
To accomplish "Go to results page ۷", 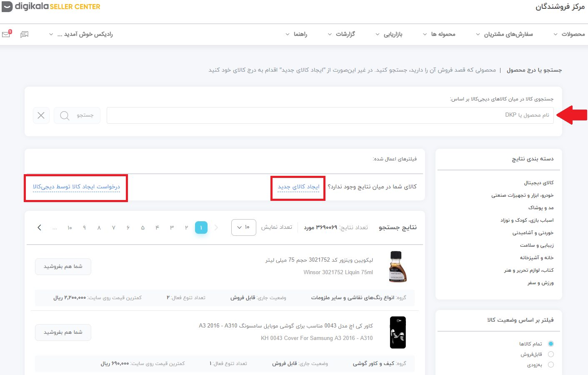I will click(113, 227).
